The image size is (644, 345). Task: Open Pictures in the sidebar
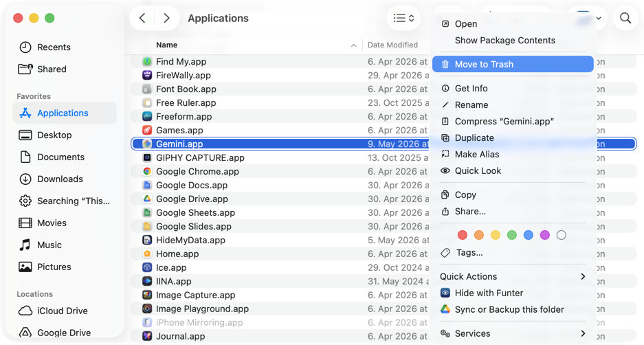[x=65, y=267]
